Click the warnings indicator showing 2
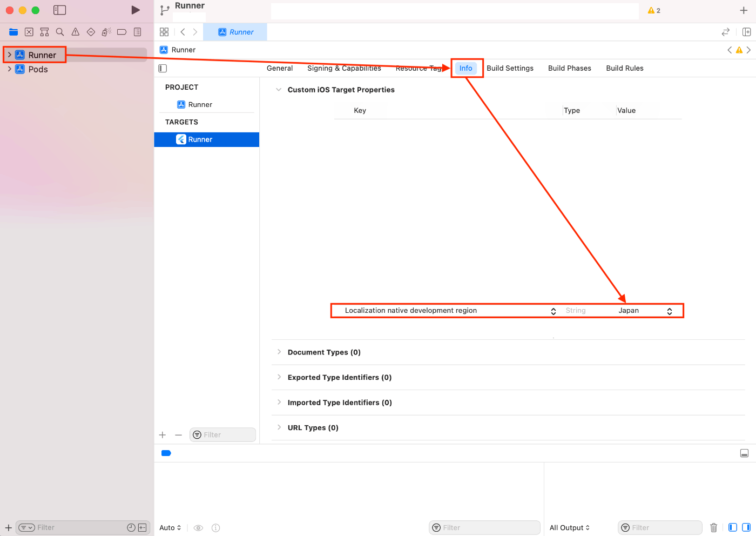Viewport: 756px width, 536px height. tap(654, 10)
